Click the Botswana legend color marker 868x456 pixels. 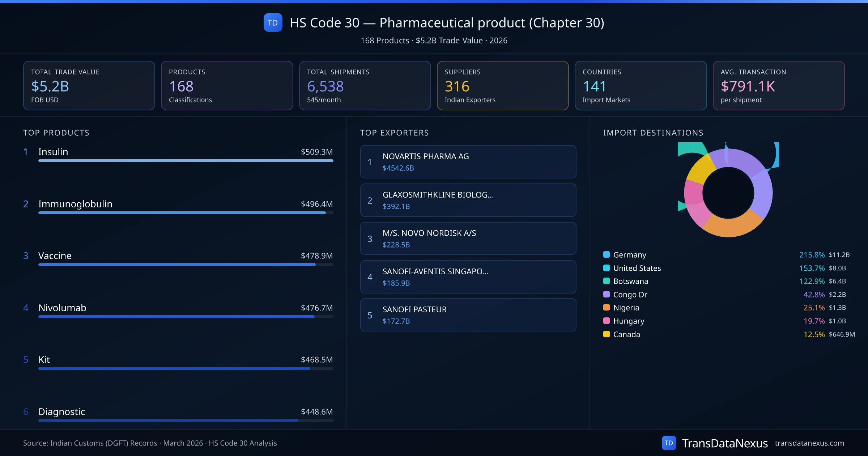pyautogui.click(x=606, y=281)
